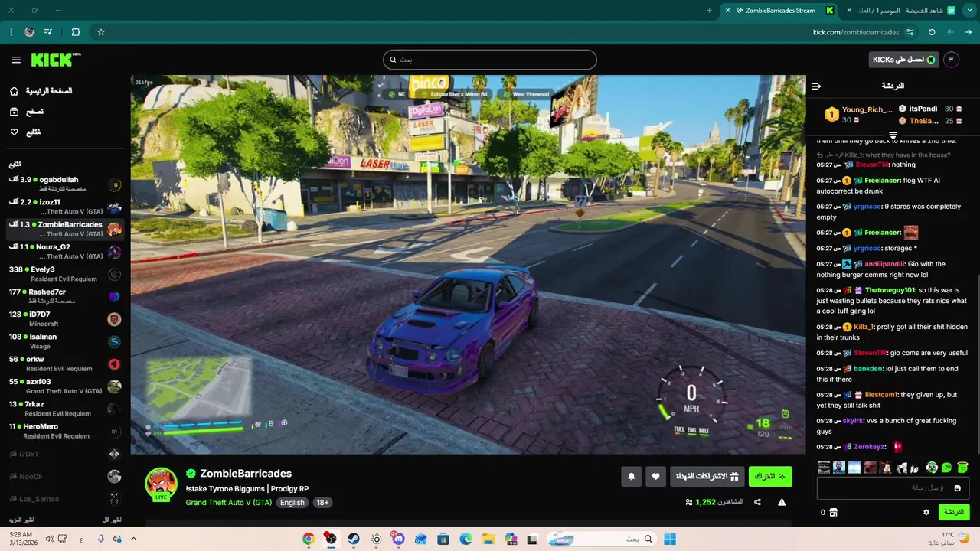Select orkw channel in the sidebar

pos(65,364)
